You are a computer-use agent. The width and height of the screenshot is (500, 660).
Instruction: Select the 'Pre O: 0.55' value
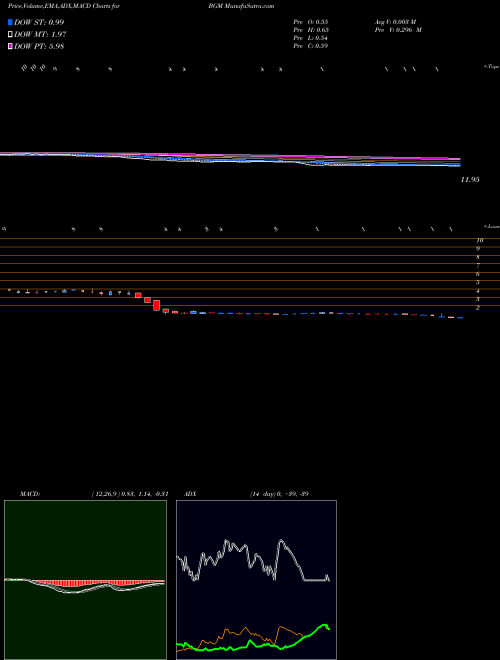[311, 22]
